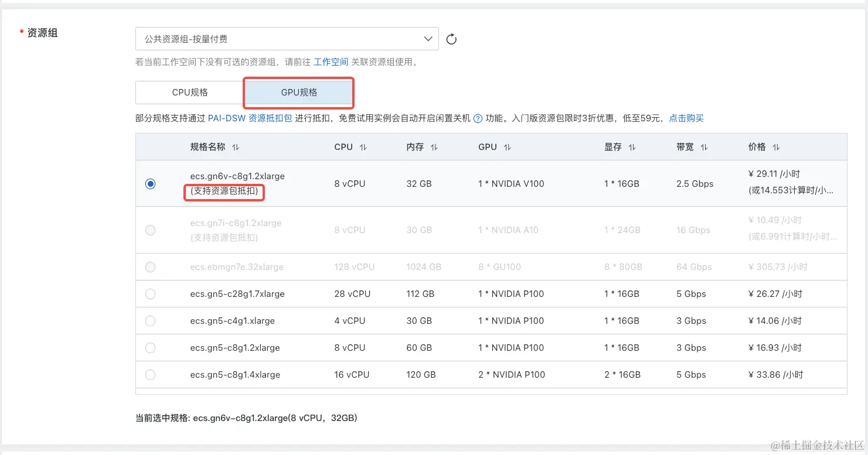Screen dimensions: 868x455
Task: Sort by GPU column
Action: pyautogui.click(x=508, y=148)
